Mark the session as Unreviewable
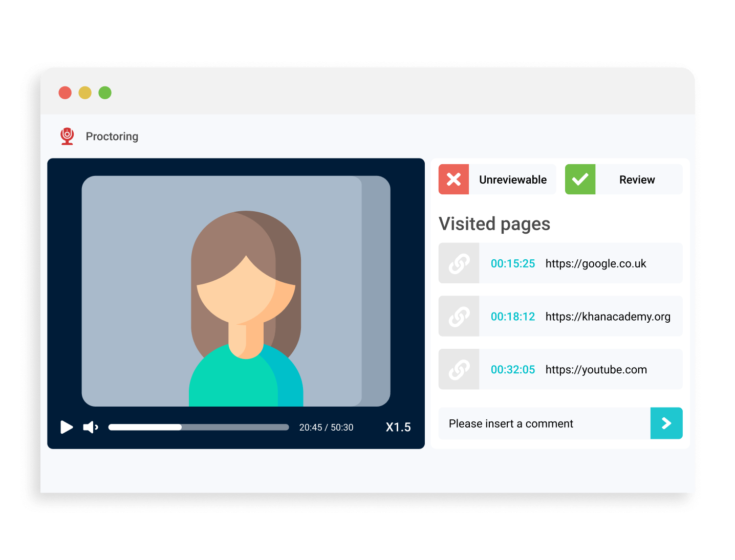The image size is (735, 560). click(513, 179)
